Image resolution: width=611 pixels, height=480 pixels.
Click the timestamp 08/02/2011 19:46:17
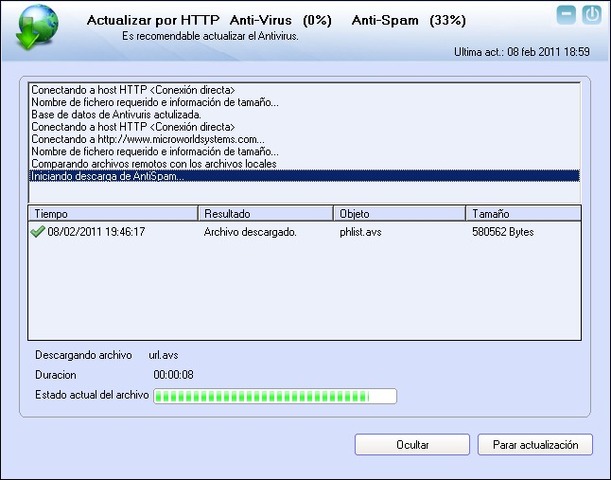96,232
